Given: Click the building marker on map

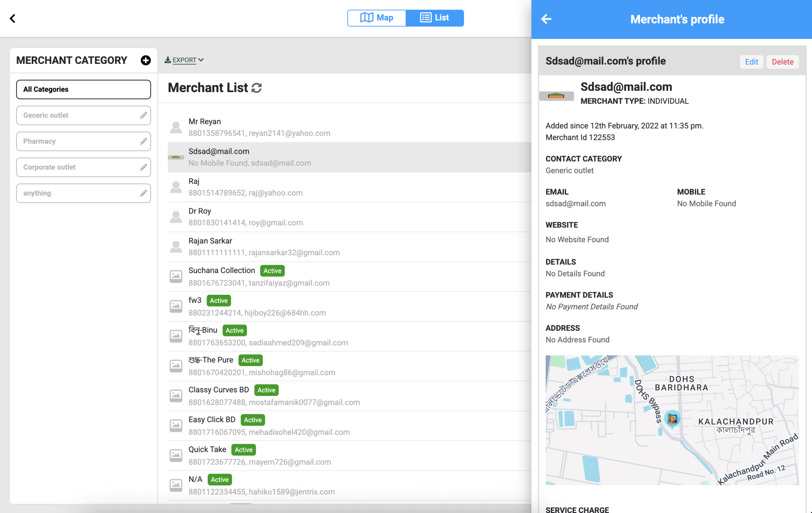Looking at the screenshot, I should coord(672,418).
